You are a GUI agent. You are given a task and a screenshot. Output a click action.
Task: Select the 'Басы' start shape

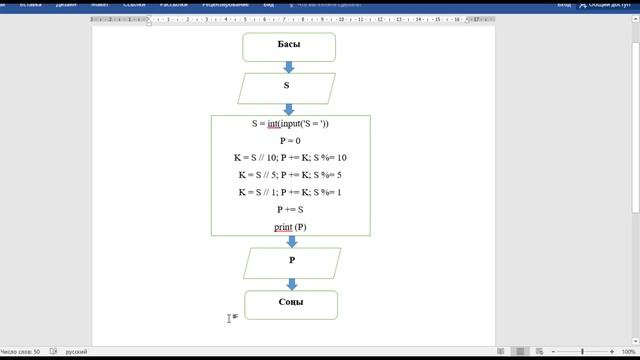pyautogui.click(x=289, y=47)
